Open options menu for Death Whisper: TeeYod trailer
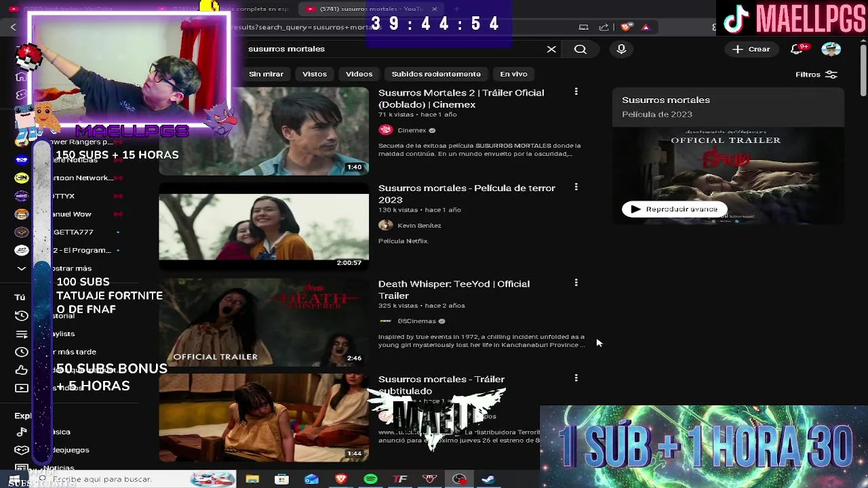 click(x=576, y=283)
